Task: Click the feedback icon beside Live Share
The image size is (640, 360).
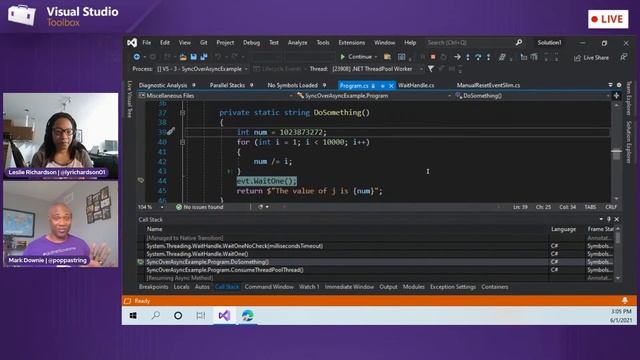Action: click(623, 57)
